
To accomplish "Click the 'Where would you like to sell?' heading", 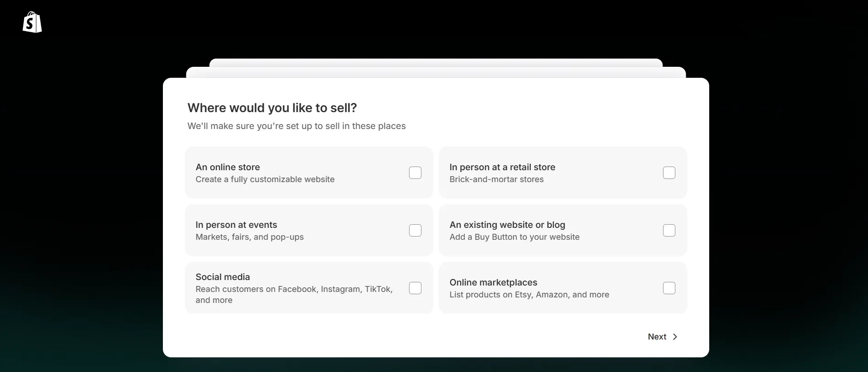I will (272, 108).
